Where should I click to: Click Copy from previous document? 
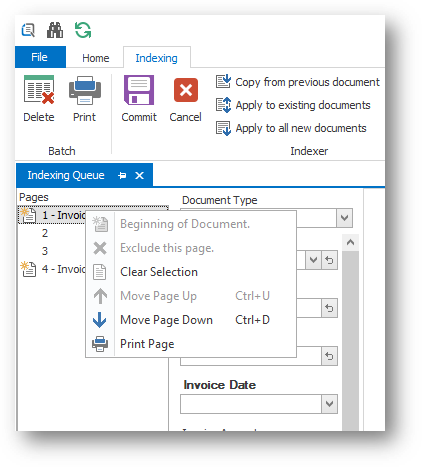pos(298,82)
